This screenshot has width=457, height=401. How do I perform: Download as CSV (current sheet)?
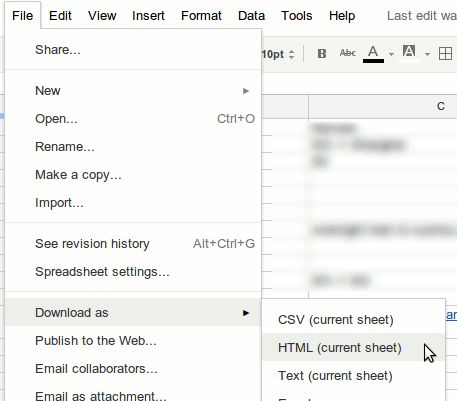coord(354,320)
